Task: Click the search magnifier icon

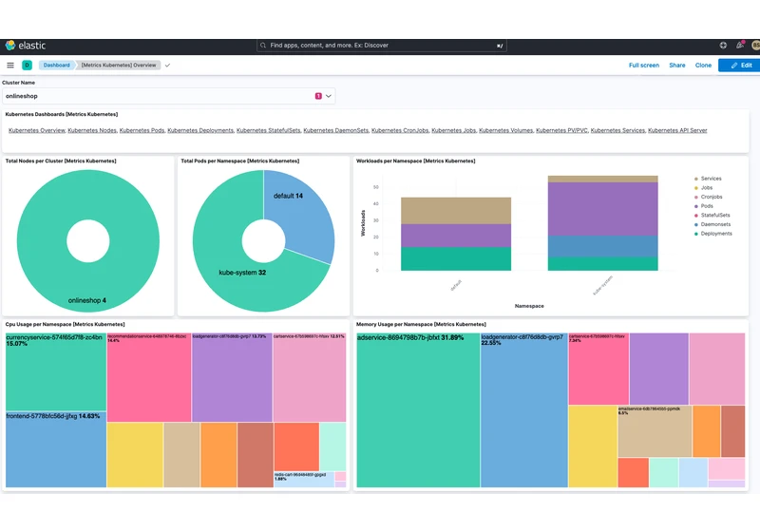Action: click(263, 45)
